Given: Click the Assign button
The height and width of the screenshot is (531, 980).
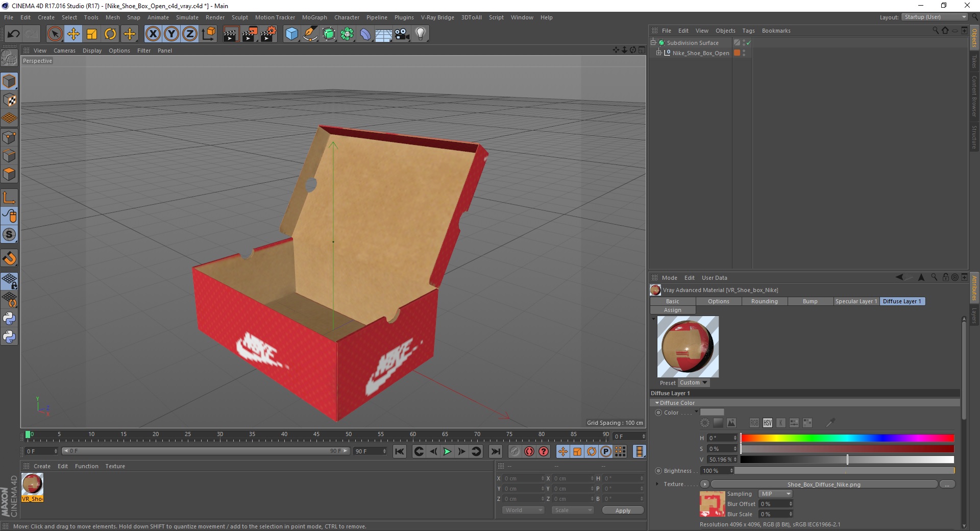Looking at the screenshot, I should tap(673, 310).
